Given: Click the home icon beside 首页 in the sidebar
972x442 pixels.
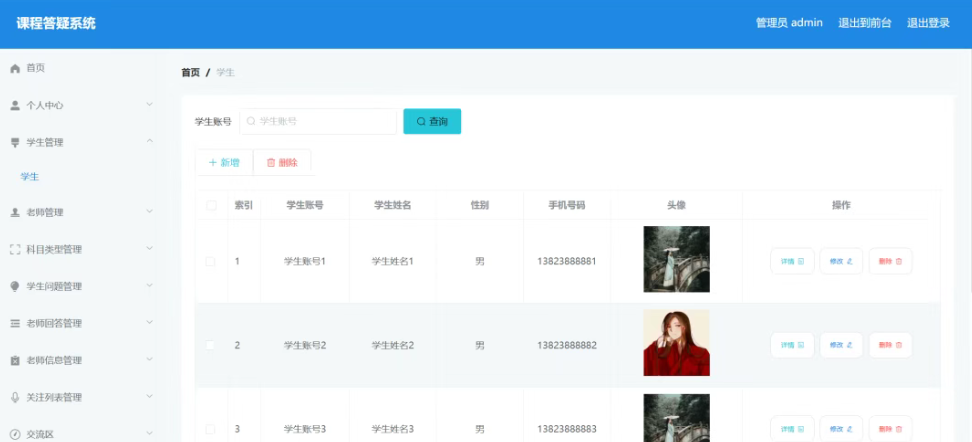Looking at the screenshot, I should (15, 68).
